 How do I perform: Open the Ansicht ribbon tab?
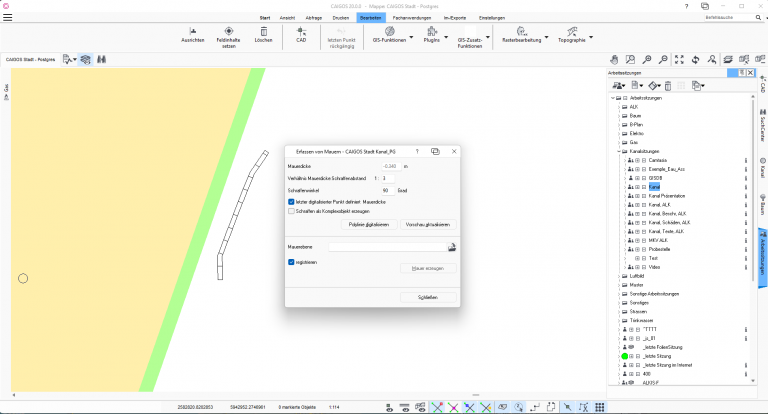[287, 18]
